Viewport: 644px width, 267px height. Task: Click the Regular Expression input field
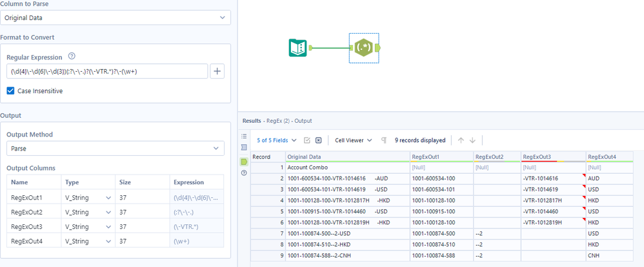[x=107, y=71]
